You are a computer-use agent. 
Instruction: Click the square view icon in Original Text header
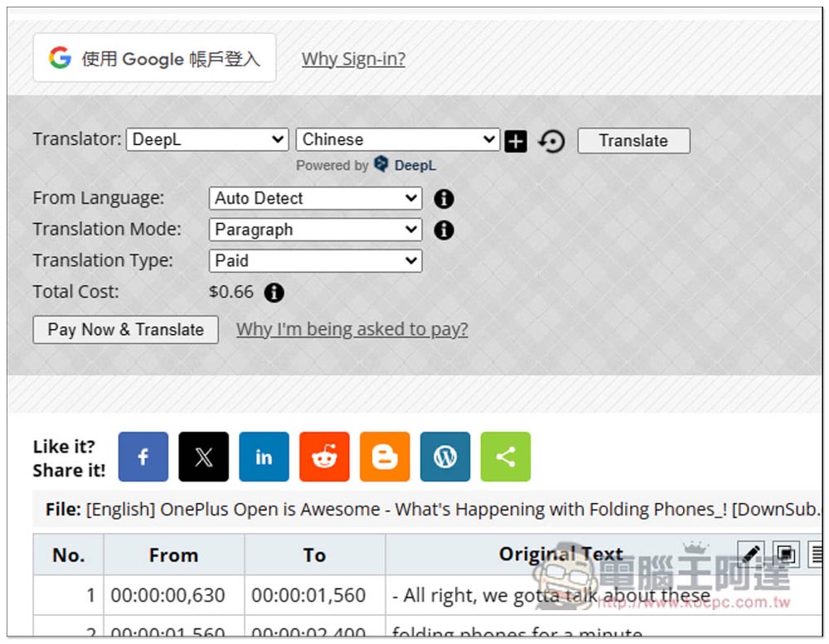786,554
